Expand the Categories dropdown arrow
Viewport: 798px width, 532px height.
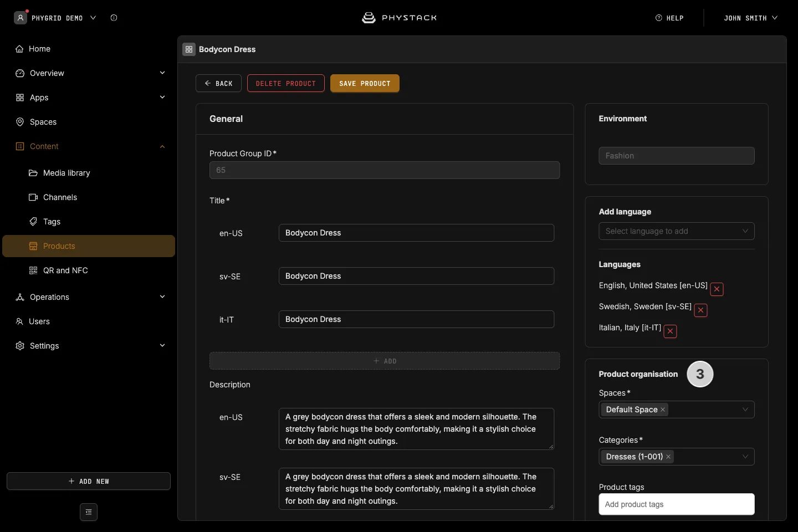coord(745,457)
